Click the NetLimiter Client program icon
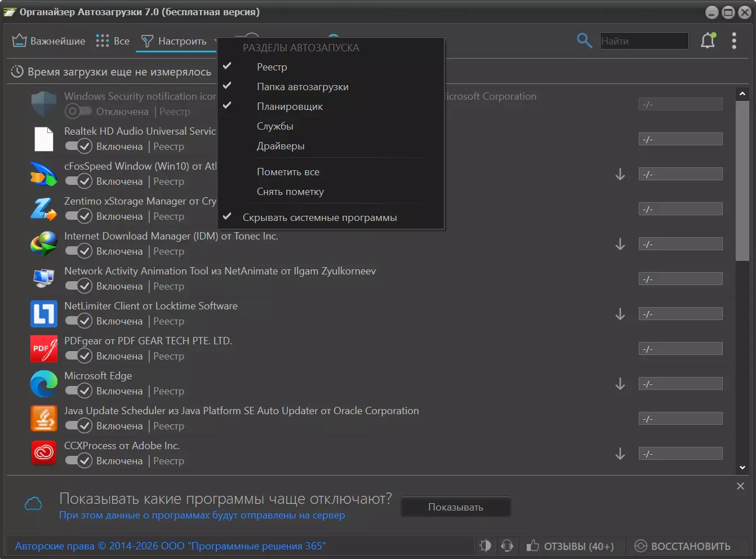 tap(44, 314)
